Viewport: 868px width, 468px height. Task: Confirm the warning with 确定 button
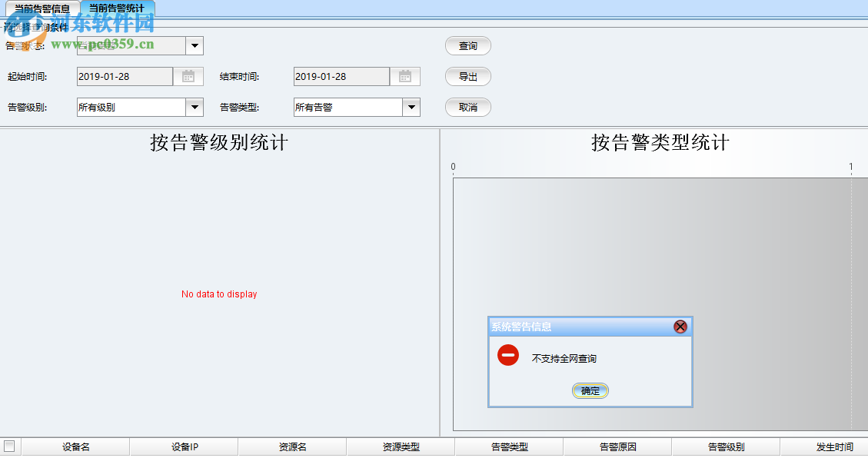point(590,390)
